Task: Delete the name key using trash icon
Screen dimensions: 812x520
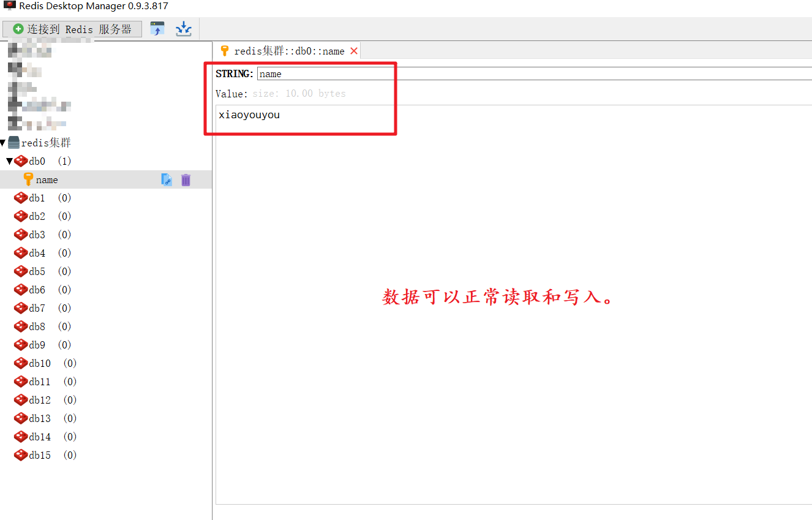Action: point(186,179)
